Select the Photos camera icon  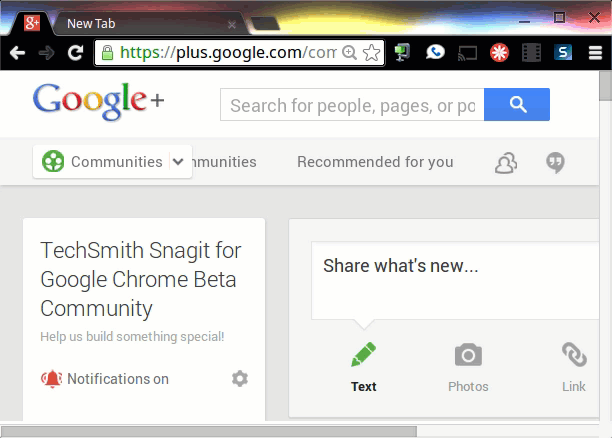coord(468,355)
